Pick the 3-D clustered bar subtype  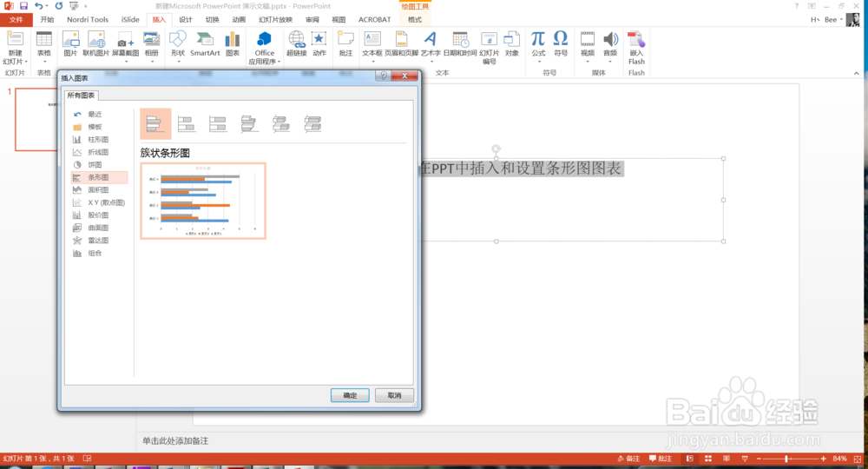pyautogui.click(x=249, y=123)
